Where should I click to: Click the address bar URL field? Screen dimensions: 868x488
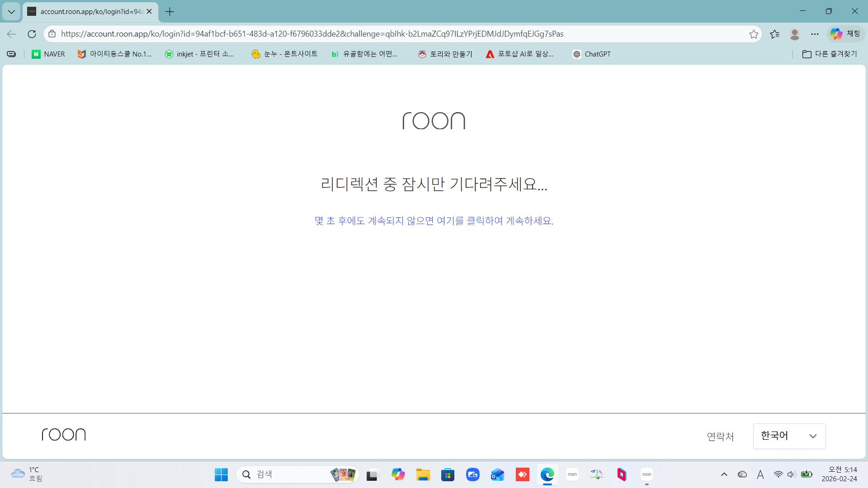coord(312,34)
